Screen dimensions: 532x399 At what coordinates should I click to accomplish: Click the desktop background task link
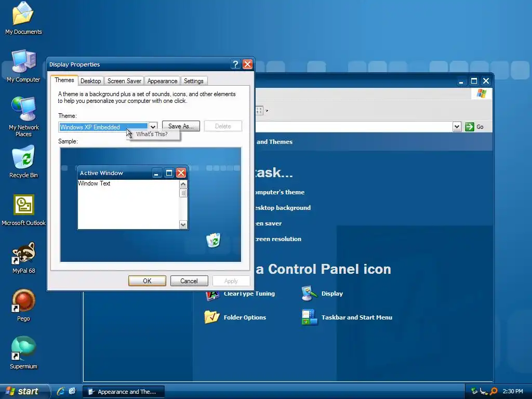coord(283,208)
